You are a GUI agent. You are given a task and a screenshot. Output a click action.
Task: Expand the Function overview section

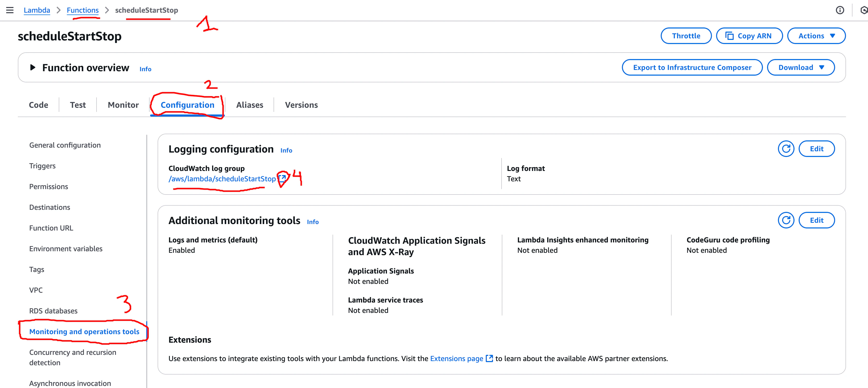(33, 67)
